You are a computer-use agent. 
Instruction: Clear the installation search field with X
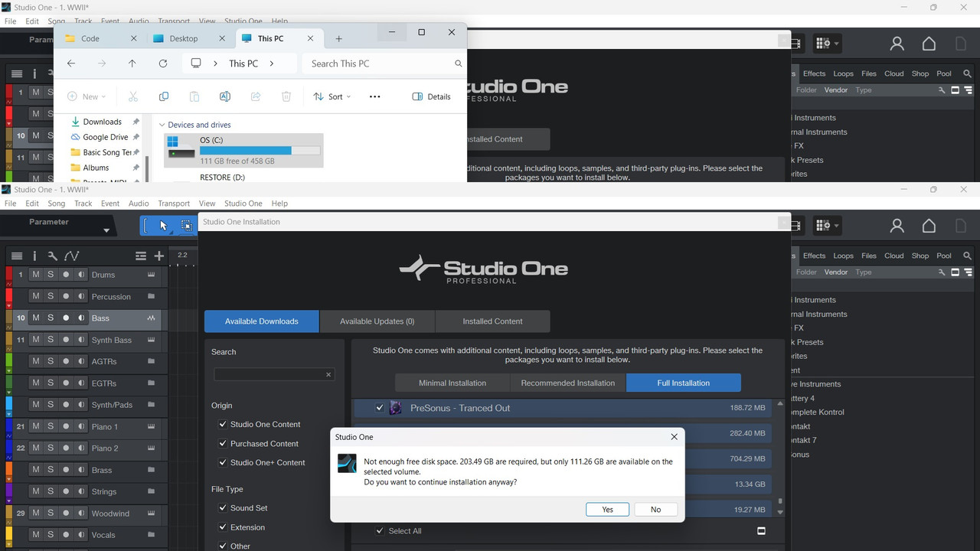[328, 374]
